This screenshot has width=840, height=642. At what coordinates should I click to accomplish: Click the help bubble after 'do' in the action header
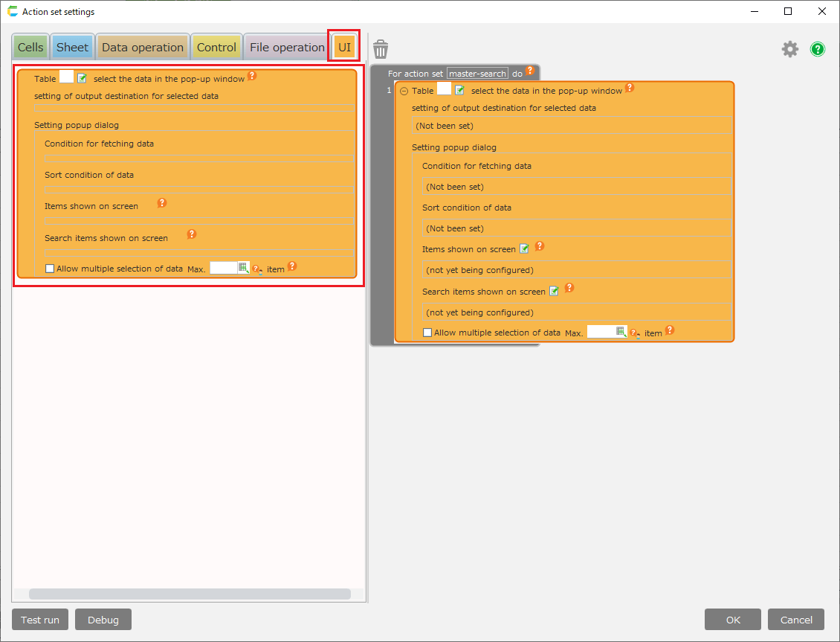[x=529, y=70]
